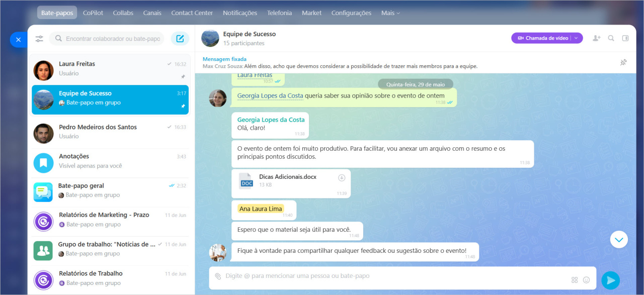Image resolution: width=644 pixels, height=295 pixels.
Task: Jump to latest messages arrow button
Action: point(619,240)
